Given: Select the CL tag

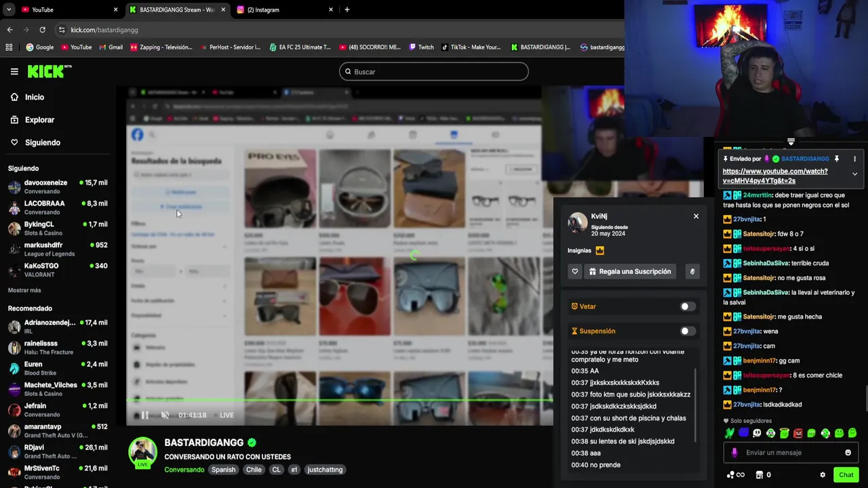Looking at the screenshot, I should pos(276,470).
